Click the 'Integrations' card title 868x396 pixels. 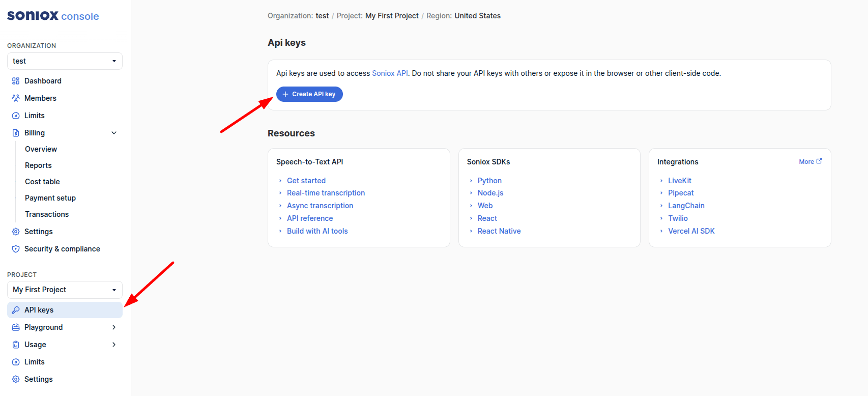[x=678, y=162]
